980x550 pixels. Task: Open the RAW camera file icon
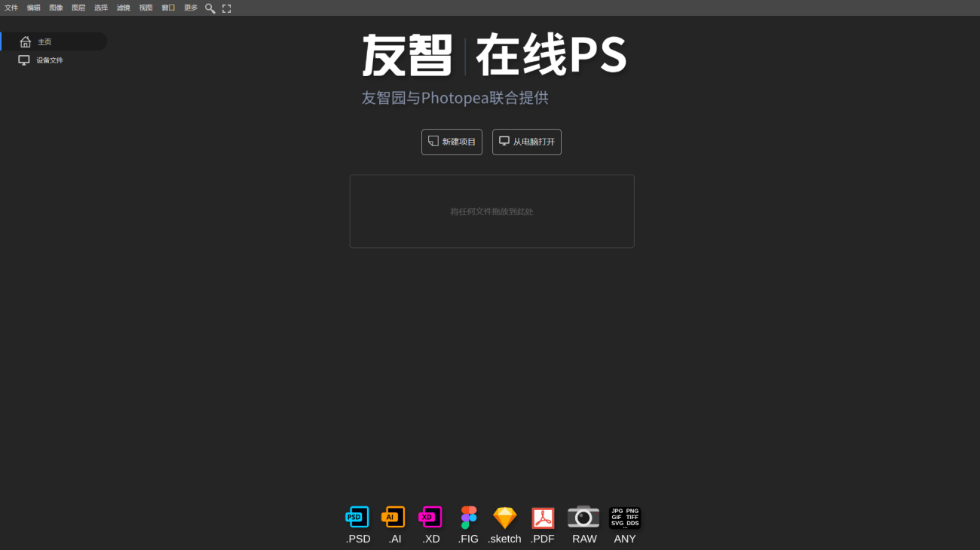(583, 518)
